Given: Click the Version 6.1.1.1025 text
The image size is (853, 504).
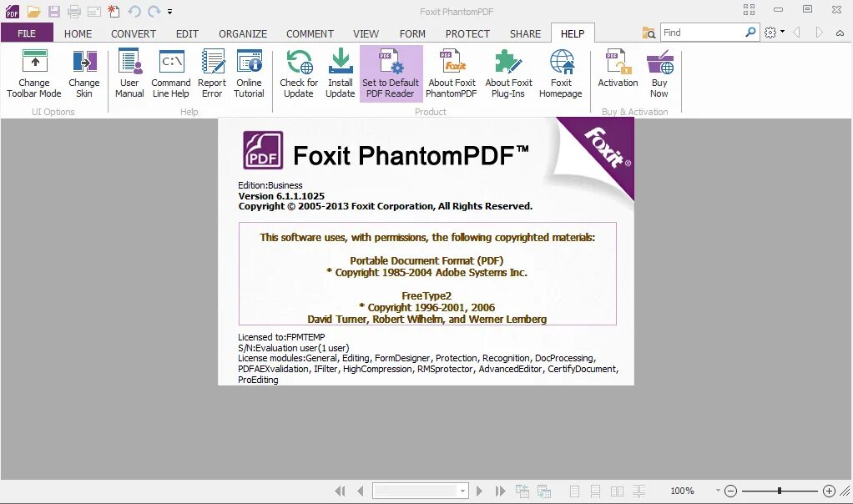Looking at the screenshot, I should point(281,196).
